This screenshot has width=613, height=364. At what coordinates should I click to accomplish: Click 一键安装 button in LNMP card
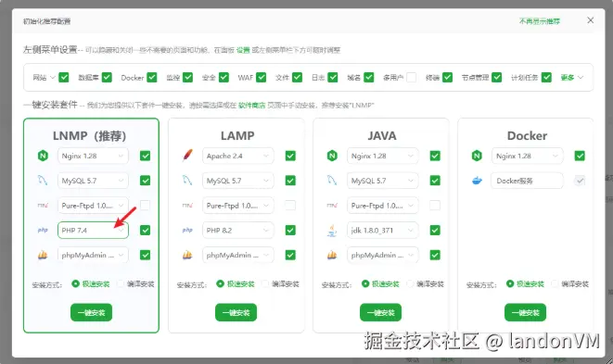(x=91, y=312)
